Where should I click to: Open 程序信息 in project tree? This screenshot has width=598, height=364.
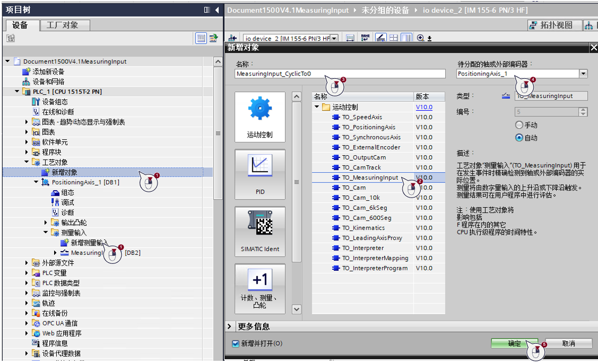point(55,343)
